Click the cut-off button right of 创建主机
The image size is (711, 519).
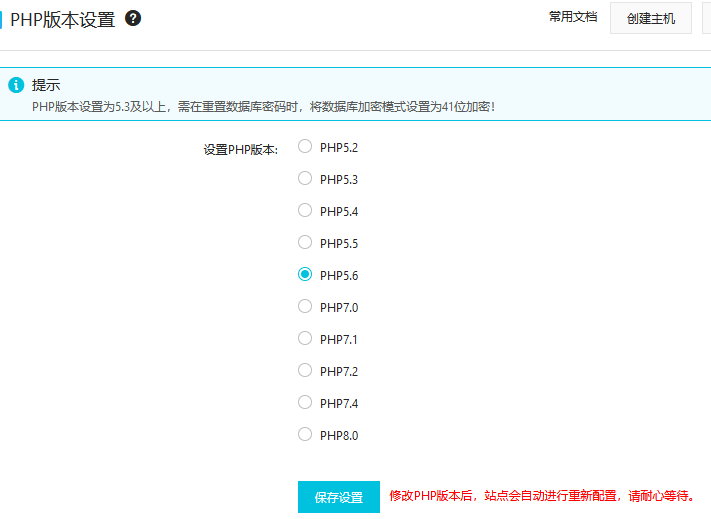coord(706,18)
